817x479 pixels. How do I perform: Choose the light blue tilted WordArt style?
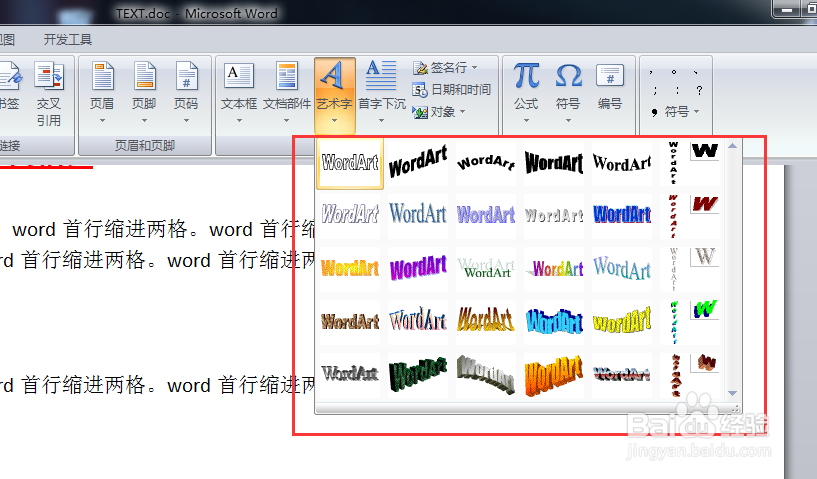pos(622,268)
